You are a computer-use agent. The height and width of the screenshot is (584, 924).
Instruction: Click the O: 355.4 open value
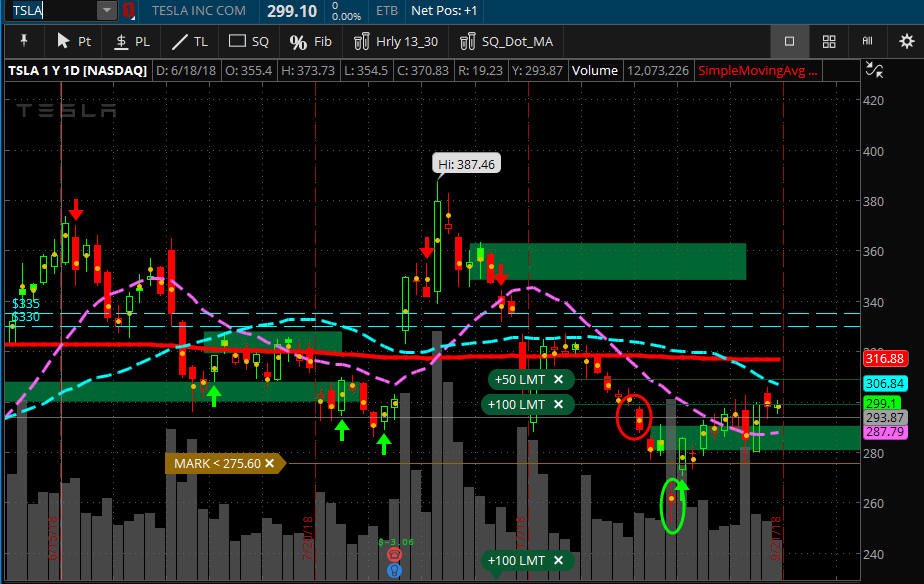pos(248,71)
